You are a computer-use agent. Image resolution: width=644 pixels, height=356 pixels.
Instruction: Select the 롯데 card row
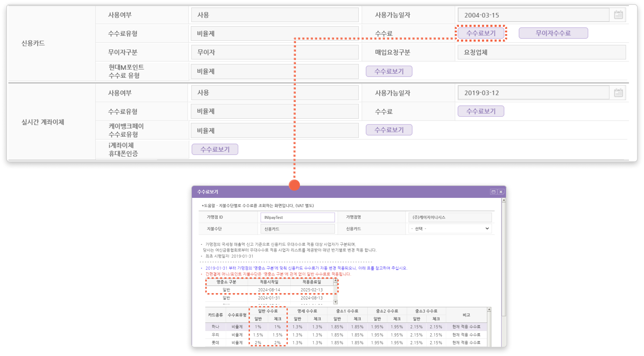[x=346, y=343]
